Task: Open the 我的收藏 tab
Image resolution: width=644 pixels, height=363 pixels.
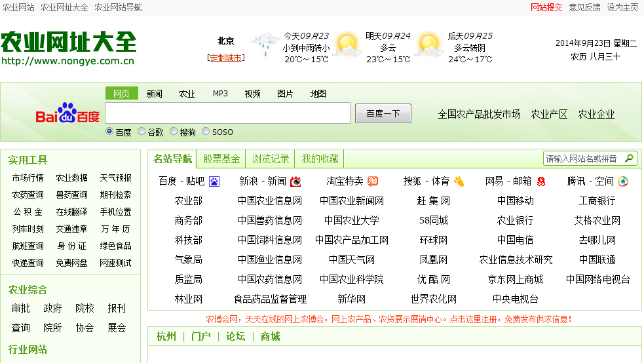Action: coord(320,159)
